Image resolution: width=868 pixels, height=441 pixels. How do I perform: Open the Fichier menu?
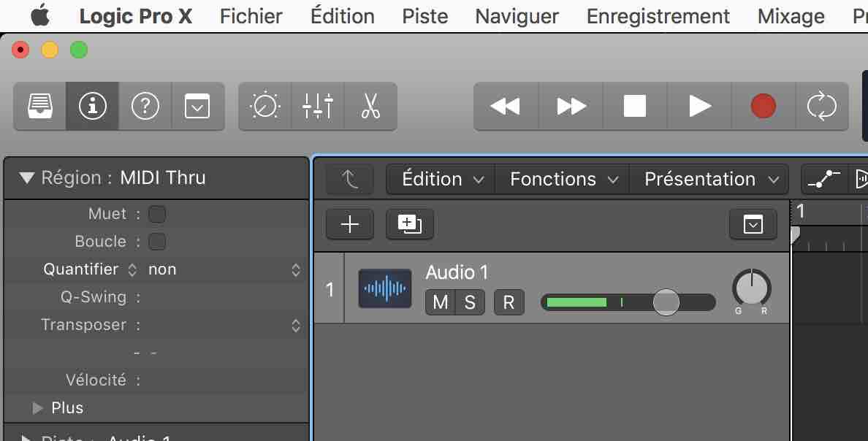point(251,16)
